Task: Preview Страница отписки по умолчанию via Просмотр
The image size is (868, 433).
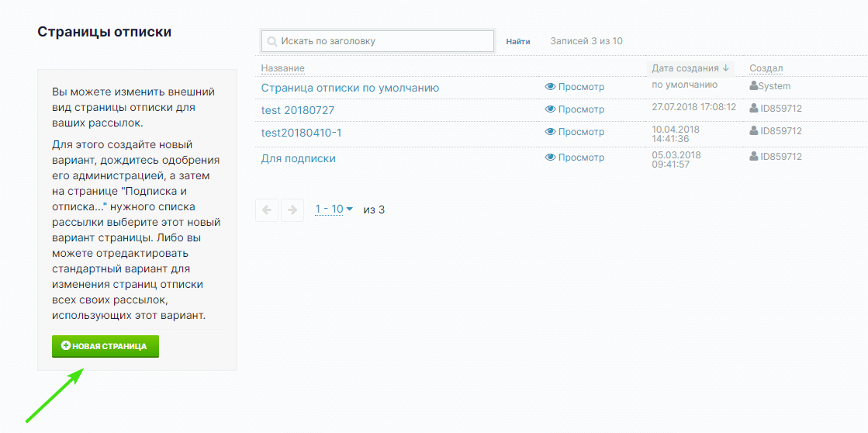Action: pyautogui.click(x=581, y=87)
